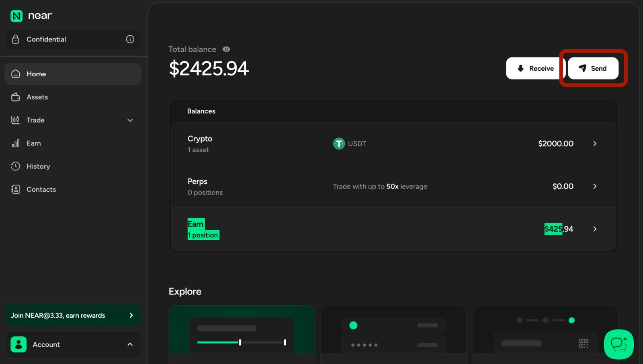
Task: Click the $425.94 earn value
Action: (559, 229)
